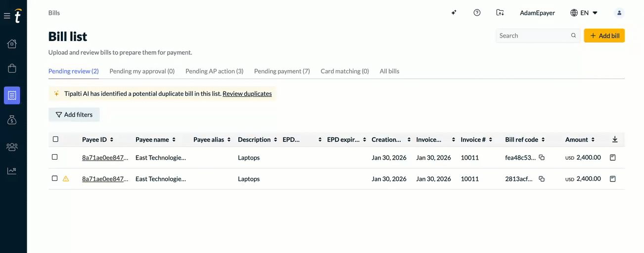
Task: Switch to Pending payment (7) tab
Action: 282,71
